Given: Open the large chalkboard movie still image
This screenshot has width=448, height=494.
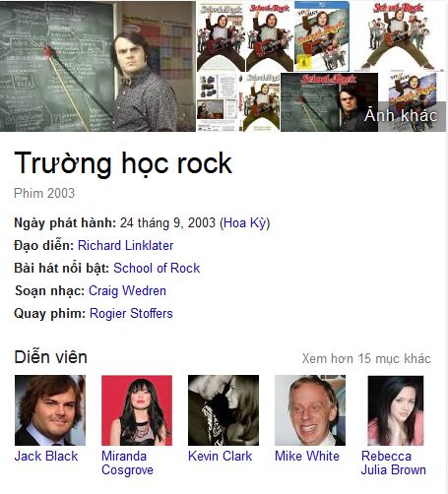Looking at the screenshot, I should 97,66.
